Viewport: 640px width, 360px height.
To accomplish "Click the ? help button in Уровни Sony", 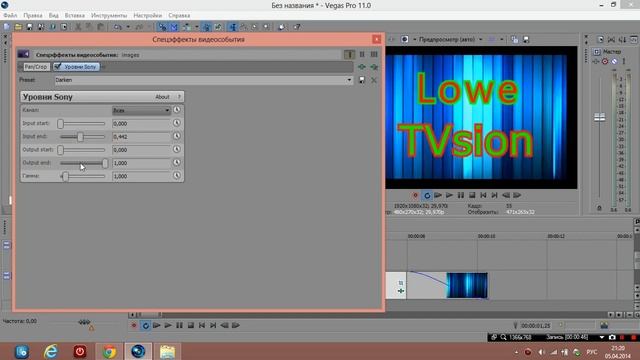I will click(x=179, y=97).
